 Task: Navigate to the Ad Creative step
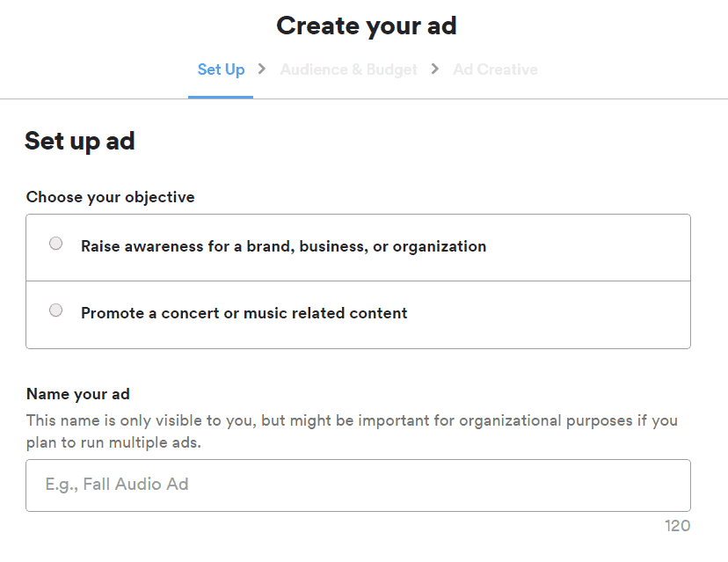(495, 69)
